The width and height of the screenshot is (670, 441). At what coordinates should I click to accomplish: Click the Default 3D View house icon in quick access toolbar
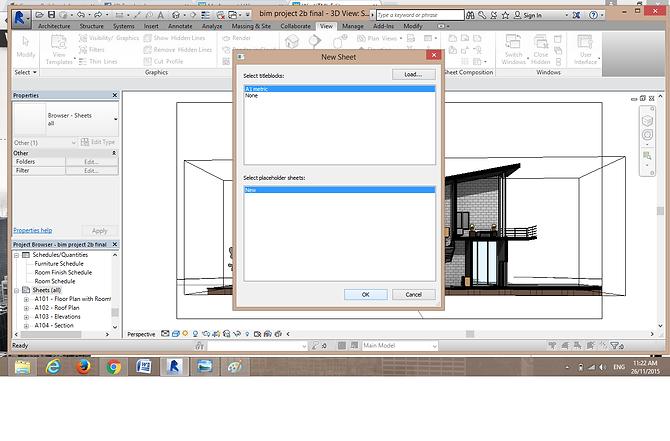(x=176, y=15)
